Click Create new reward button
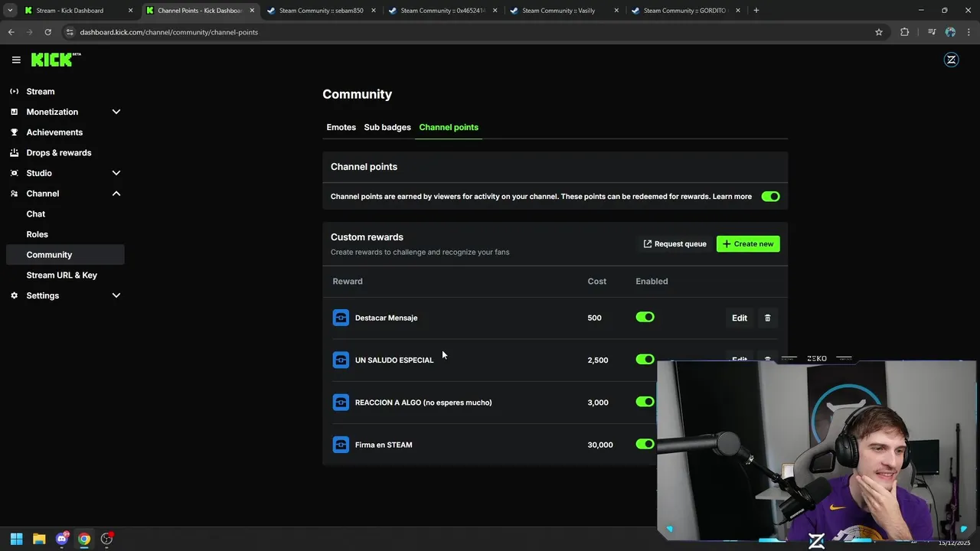 748,244
